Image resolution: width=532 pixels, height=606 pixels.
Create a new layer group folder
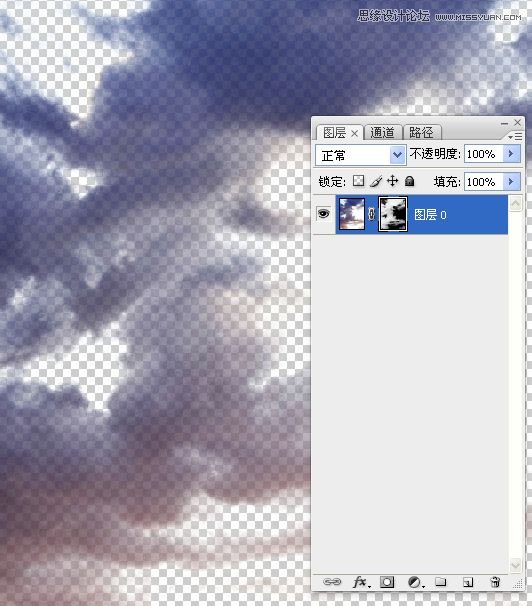(x=440, y=581)
